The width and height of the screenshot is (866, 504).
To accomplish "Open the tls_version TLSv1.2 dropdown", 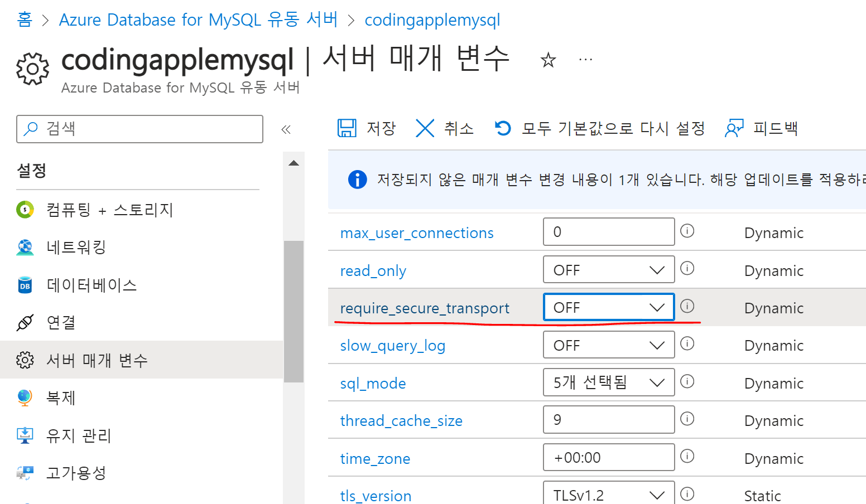I will (609, 493).
